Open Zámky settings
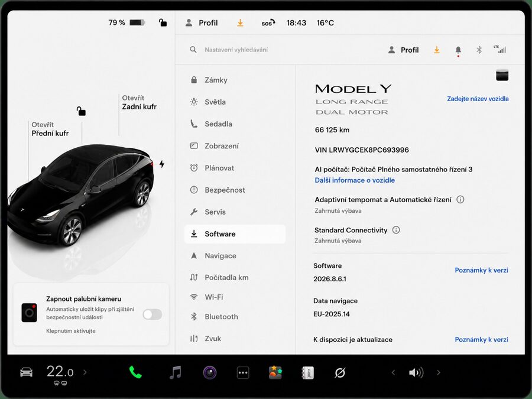This screenshot has height=399, width=532. (x=235, y=80)
